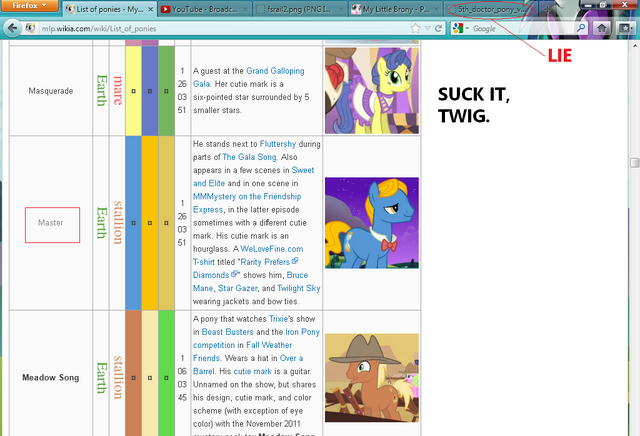640x436 pixels.
Task: Go to the Home page button
Action: [602, 28]
